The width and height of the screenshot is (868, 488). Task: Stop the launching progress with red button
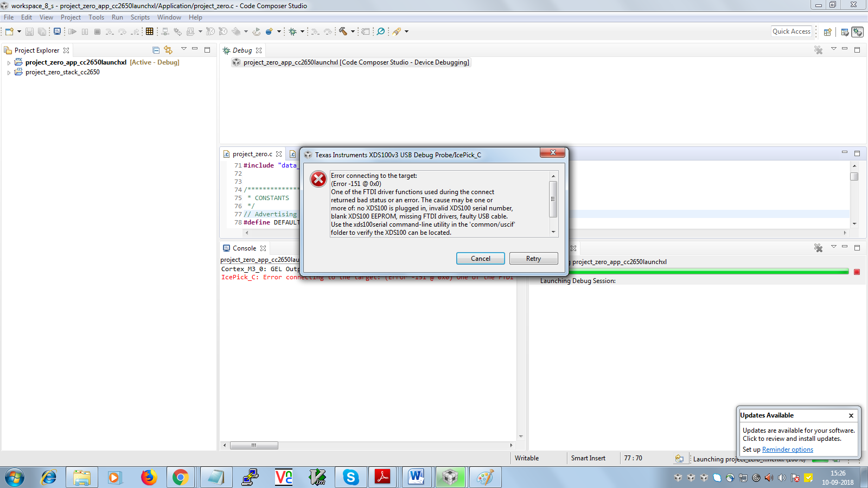pos(857,272)
